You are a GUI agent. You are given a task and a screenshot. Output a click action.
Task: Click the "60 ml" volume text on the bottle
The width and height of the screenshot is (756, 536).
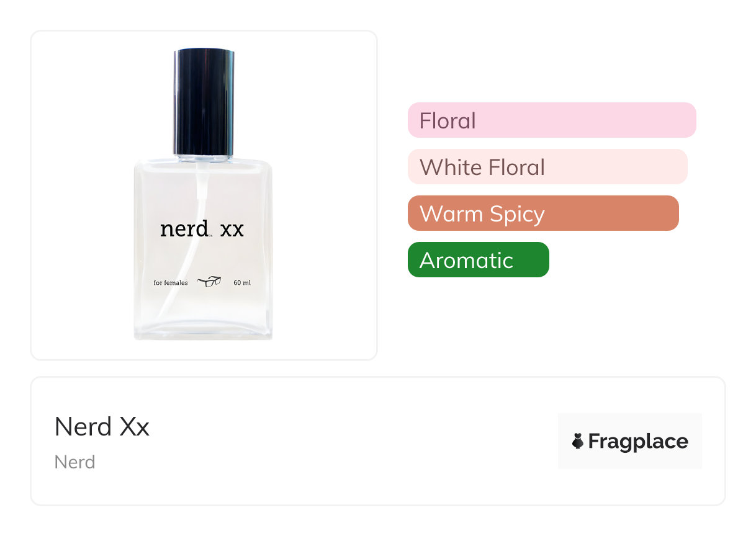[242, 283]
